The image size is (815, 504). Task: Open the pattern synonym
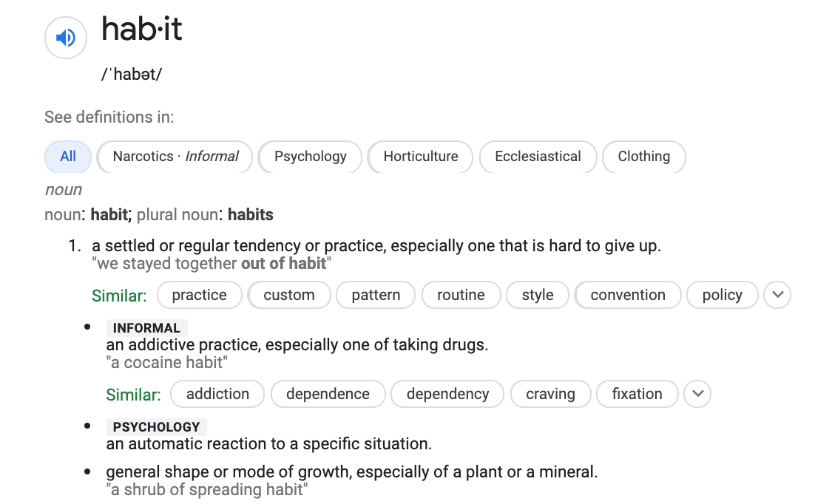[375, 295]
